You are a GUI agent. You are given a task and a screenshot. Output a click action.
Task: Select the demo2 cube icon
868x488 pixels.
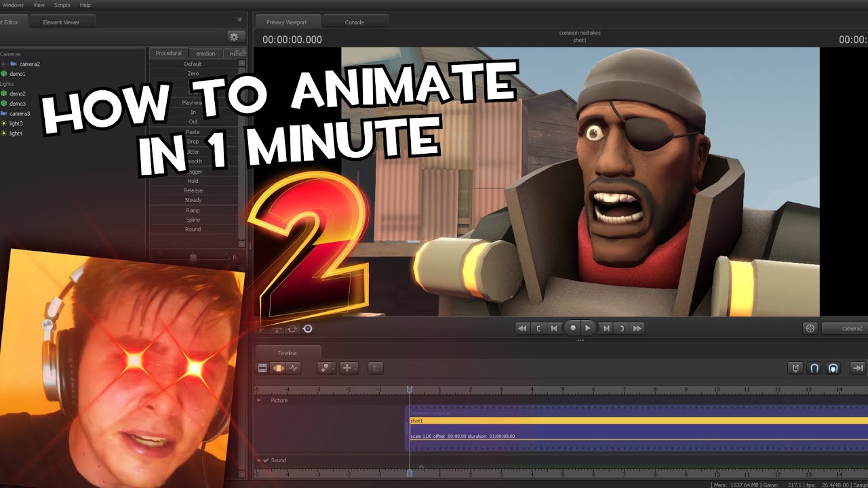[4, 94]
